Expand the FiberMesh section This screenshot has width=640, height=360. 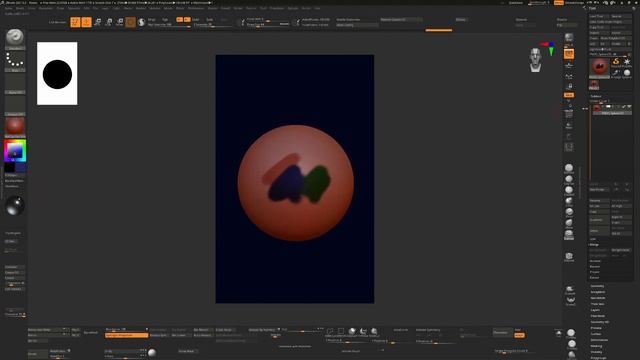(598, 316)
